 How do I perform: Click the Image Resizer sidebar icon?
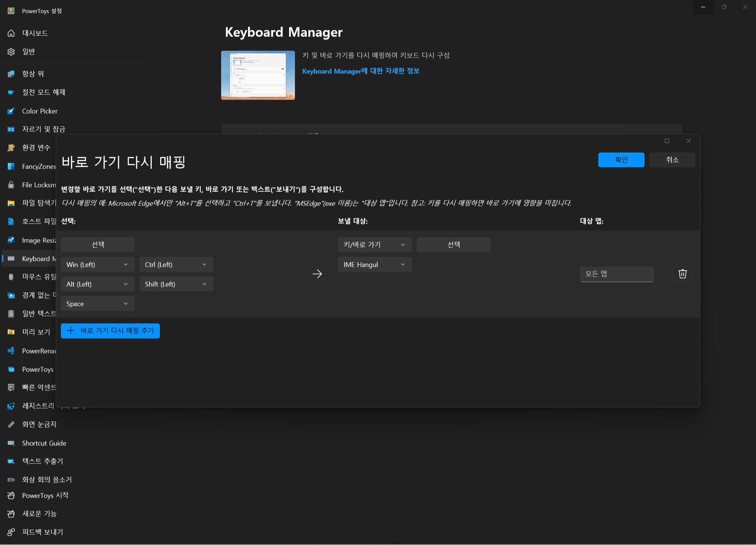11,240
